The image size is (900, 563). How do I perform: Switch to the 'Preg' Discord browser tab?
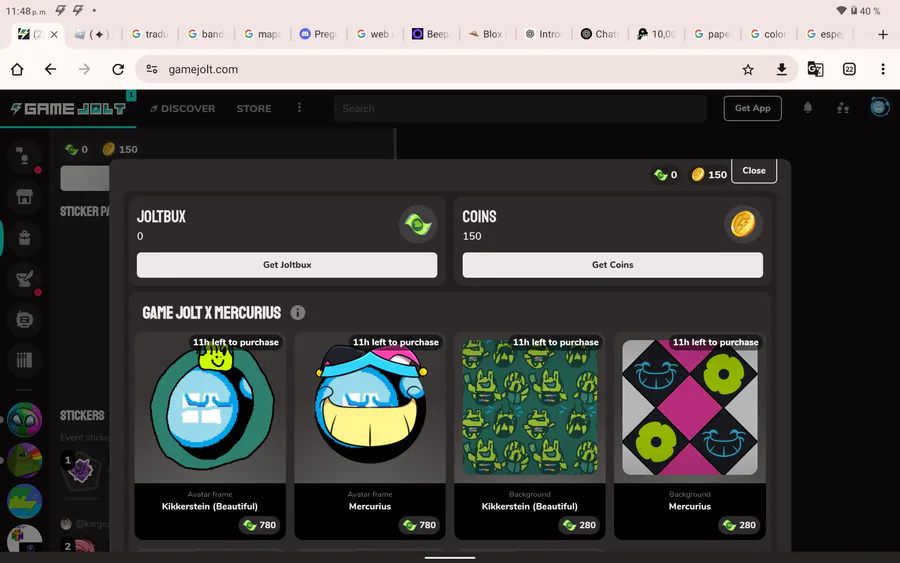319,34
